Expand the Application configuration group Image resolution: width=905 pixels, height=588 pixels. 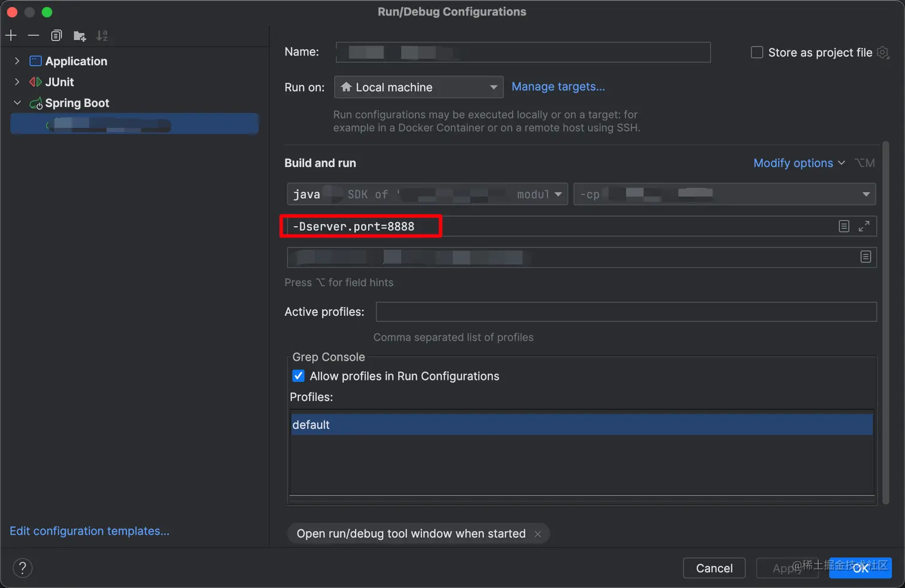(17, 61)
